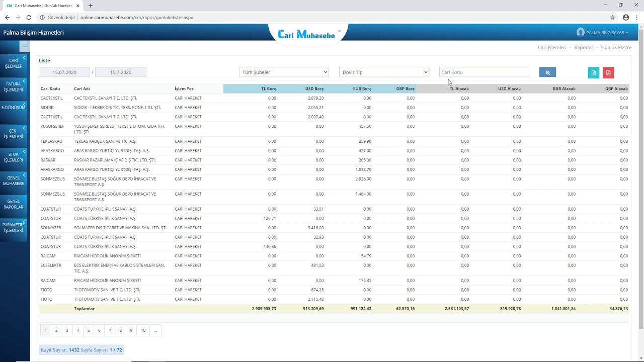Click USD Borç value 3.416,00
The height and width of the screenshot is (362, 644).
(315, 228)
